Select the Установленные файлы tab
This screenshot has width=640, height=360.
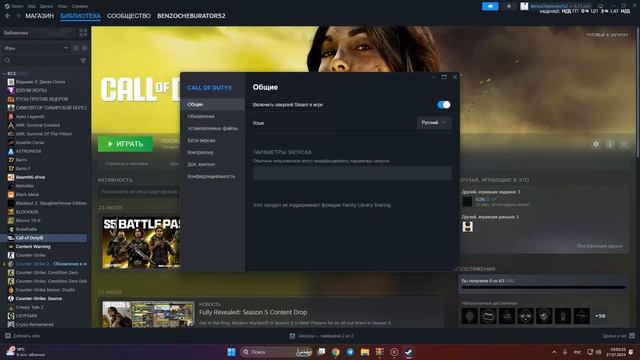tap(213, 128)
